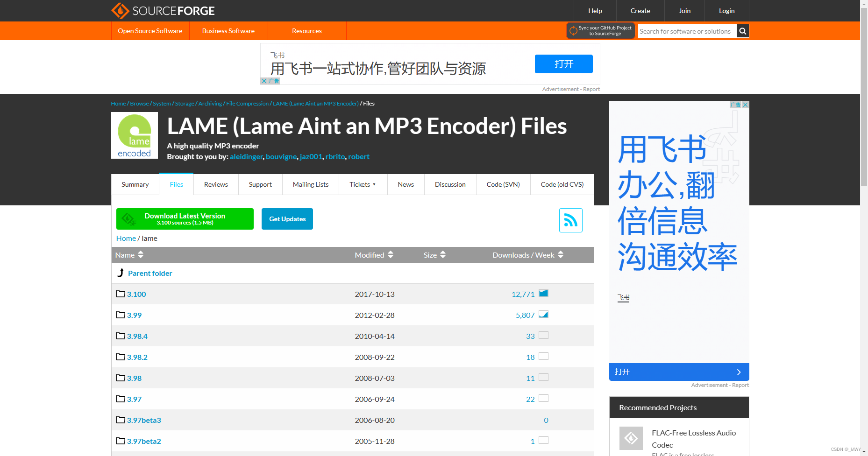Switch to the Support tab
This screenshot has width=868, height=456.
(260, 184)
